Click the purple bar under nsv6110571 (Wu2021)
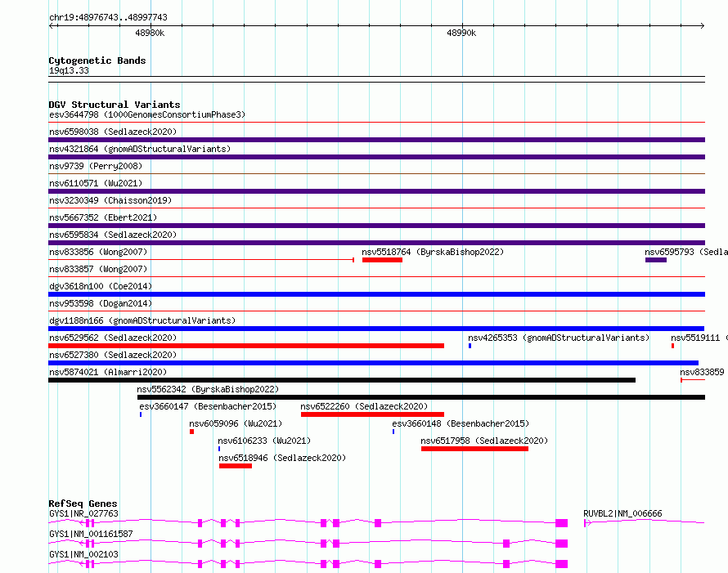The height and width of the screenshot is (573, 728). tap(376, 191)
